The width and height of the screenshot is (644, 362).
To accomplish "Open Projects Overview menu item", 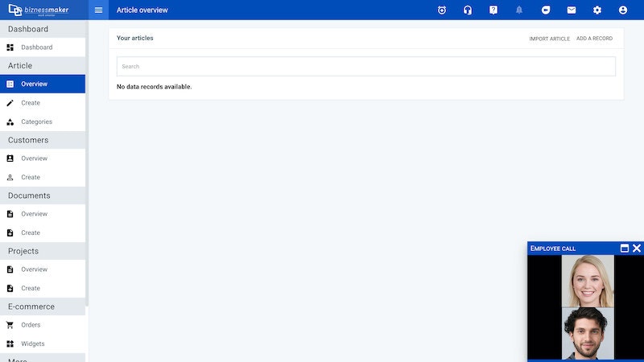I will point(43,269).
